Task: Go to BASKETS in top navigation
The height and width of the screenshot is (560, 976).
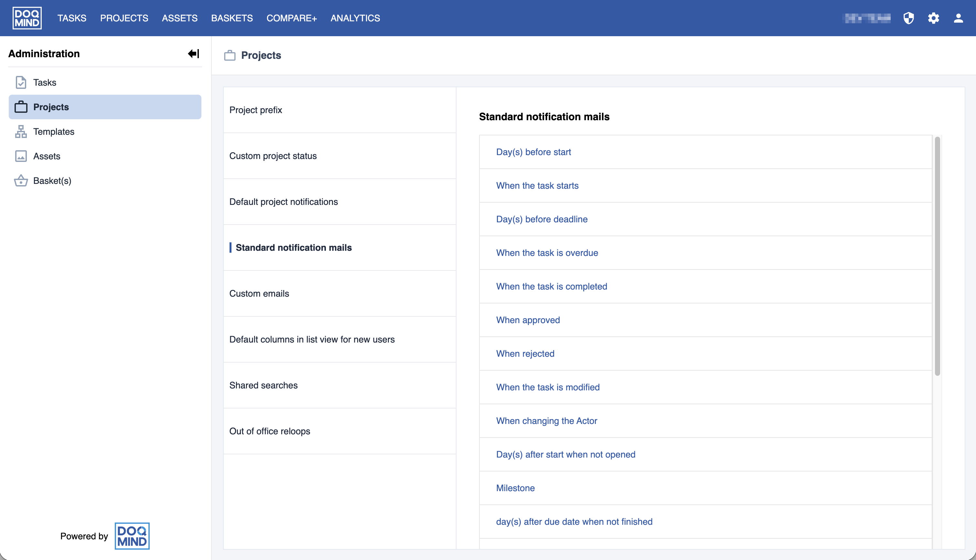Action: 232,18
